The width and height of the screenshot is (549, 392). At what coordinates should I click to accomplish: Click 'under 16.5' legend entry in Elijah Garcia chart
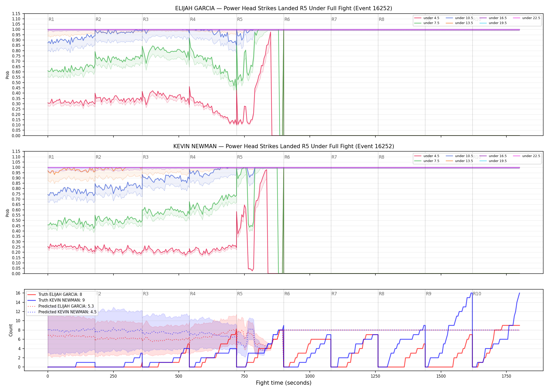(493, 18)
